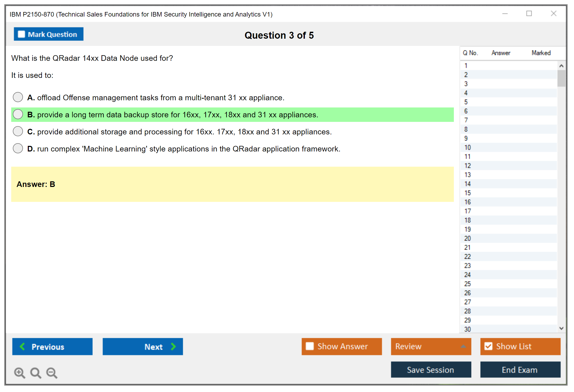Image resolution: width=574 pixels, height=392 pixels.
Task: Click the green right arrow on Next
Action: [x=173, y=346]
